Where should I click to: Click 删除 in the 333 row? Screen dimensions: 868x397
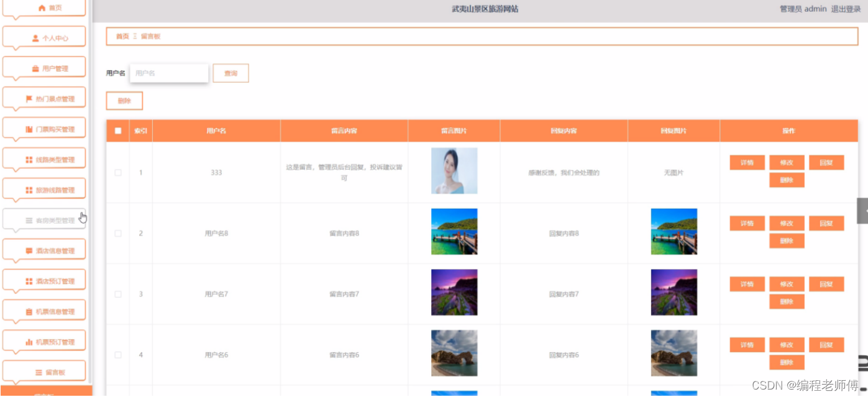(787, 180)
